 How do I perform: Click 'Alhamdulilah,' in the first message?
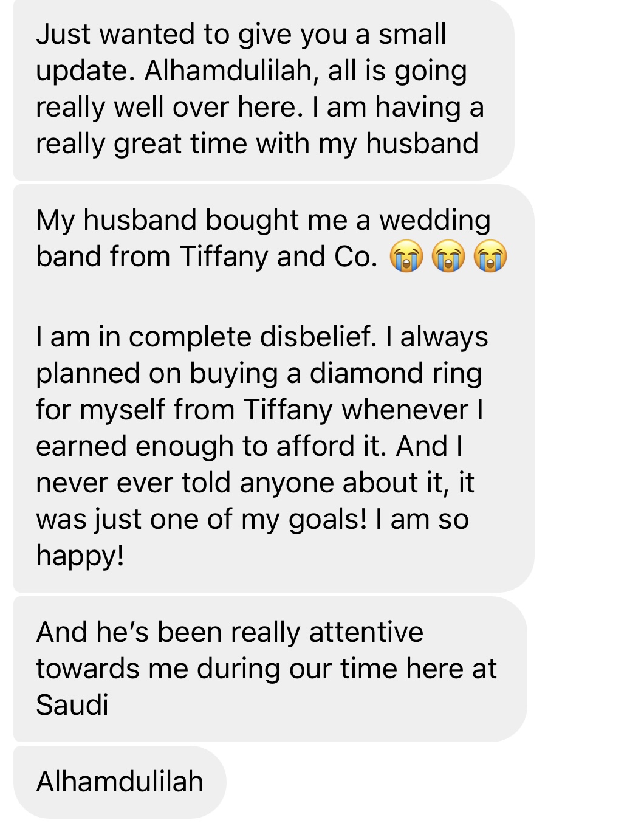[x=231, y=71]
